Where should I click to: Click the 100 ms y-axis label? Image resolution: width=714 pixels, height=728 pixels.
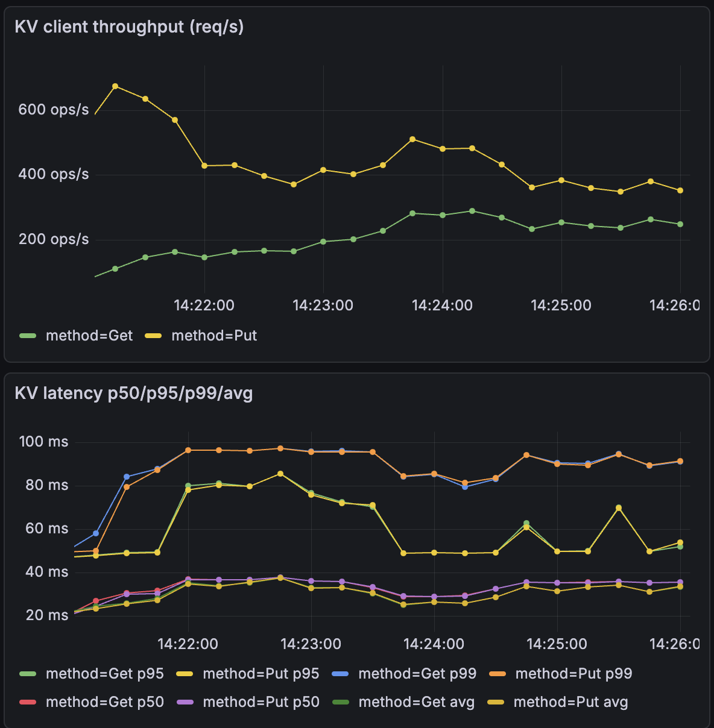click(44, 442)
